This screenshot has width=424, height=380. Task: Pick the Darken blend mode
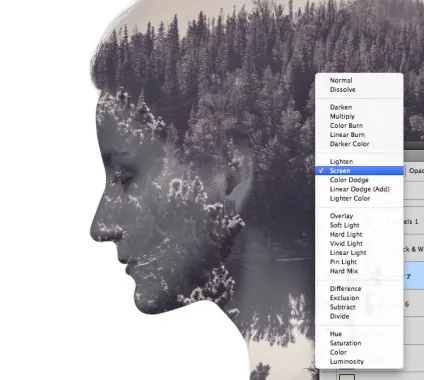click(x=359, y=107)
